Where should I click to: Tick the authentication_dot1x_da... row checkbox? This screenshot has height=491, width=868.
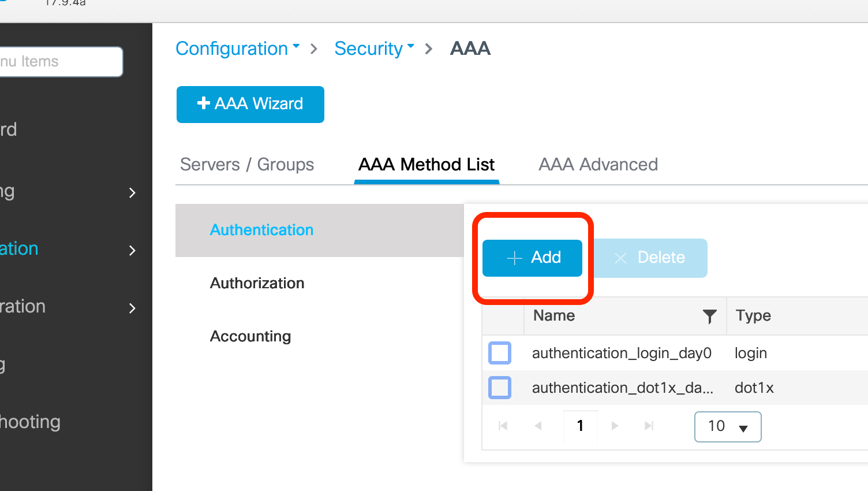(500, 388)
